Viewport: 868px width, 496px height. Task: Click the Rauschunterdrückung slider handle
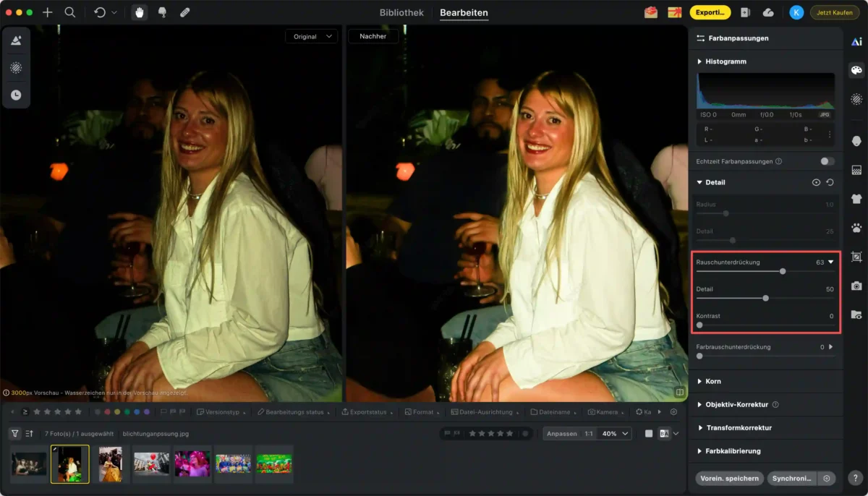[x=783, y=271]
